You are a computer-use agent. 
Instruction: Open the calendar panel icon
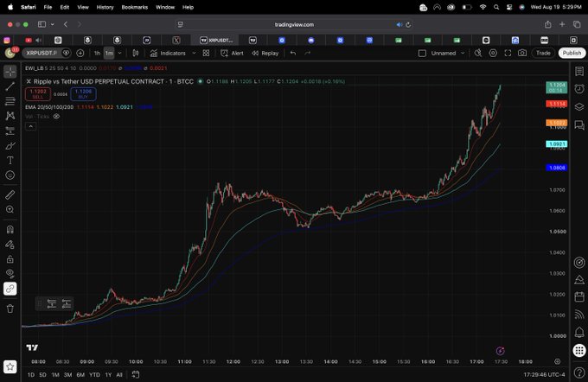(579, 297)
